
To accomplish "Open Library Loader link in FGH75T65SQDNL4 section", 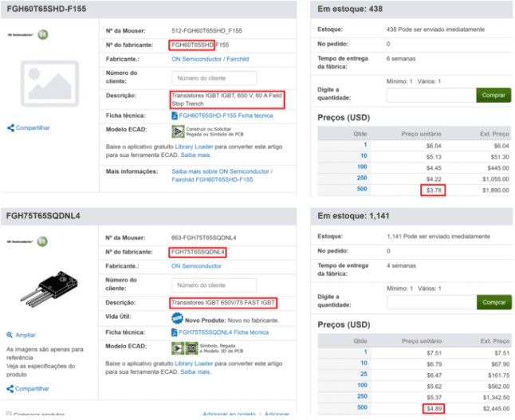I will [x=194, y=363].
